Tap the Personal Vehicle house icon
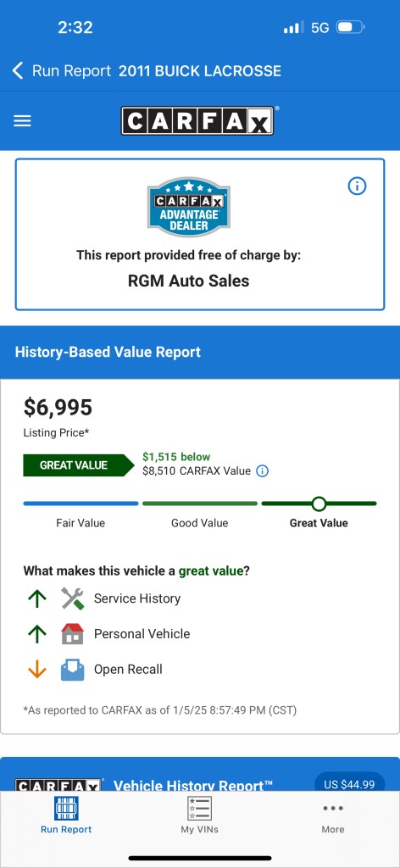Screen dimensions: 400x868 (x=73, y=634)
